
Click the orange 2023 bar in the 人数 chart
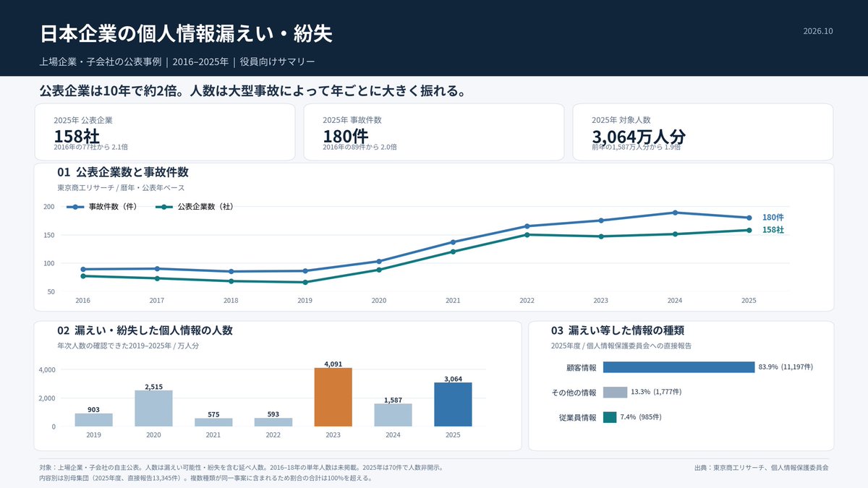333,397
